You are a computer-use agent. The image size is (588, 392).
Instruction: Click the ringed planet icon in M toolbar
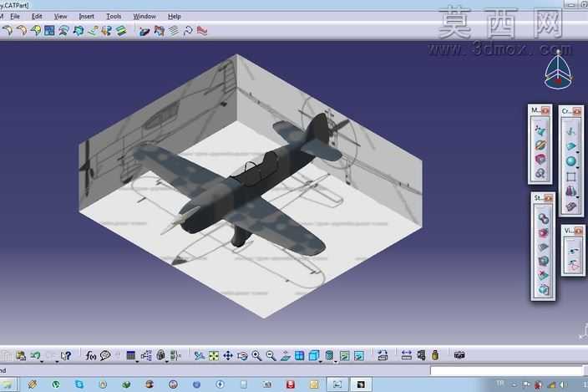point(540,145)
